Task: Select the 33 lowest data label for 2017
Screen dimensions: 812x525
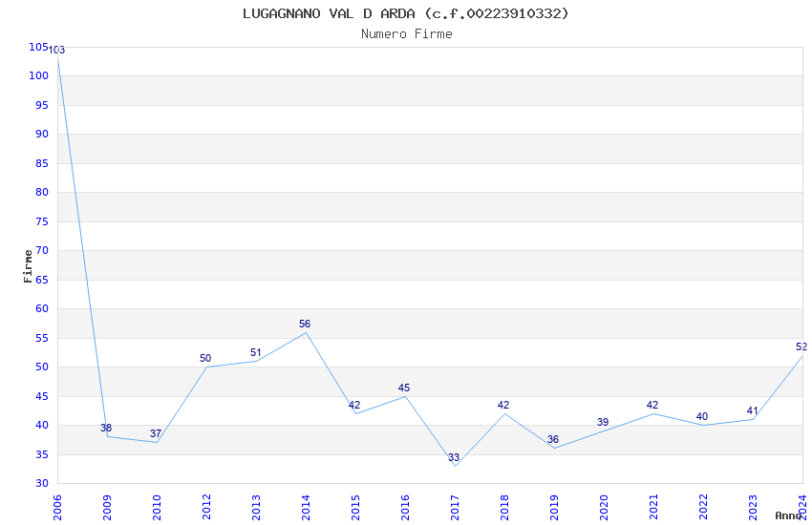Action: click(x=454, y=457)
